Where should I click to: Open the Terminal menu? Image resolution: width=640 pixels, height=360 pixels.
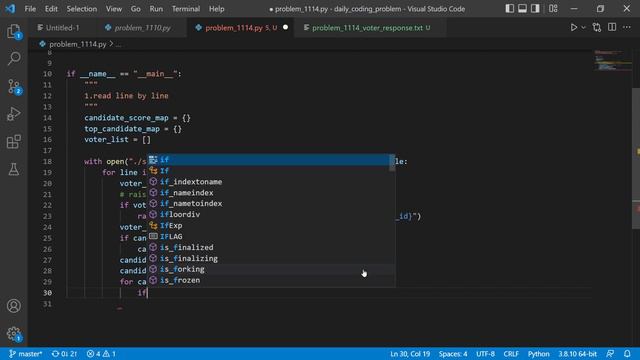(186, 9)
